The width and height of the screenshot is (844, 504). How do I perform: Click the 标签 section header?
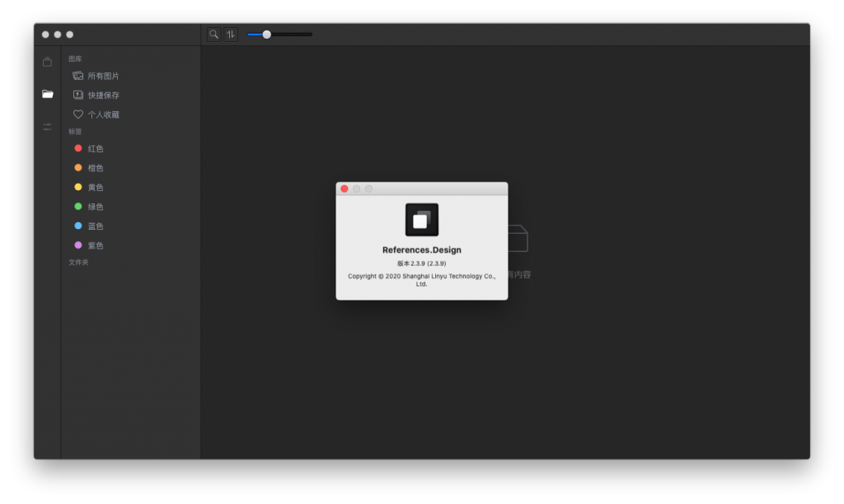click(75, 131)
